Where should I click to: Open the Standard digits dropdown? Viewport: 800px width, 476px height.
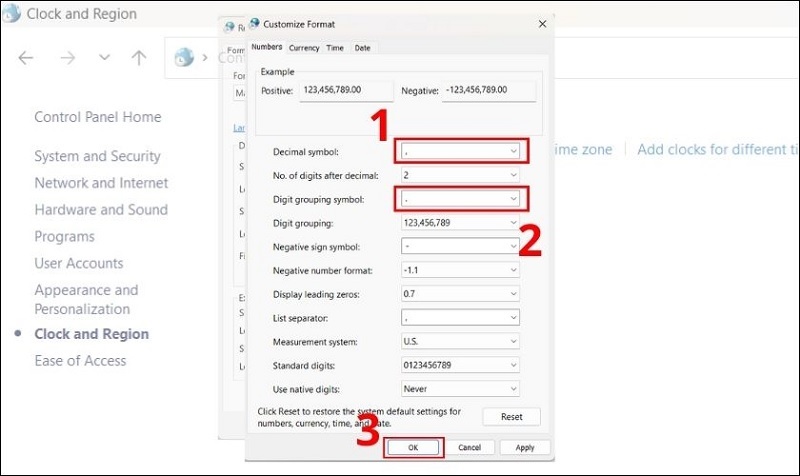point(460,365)
